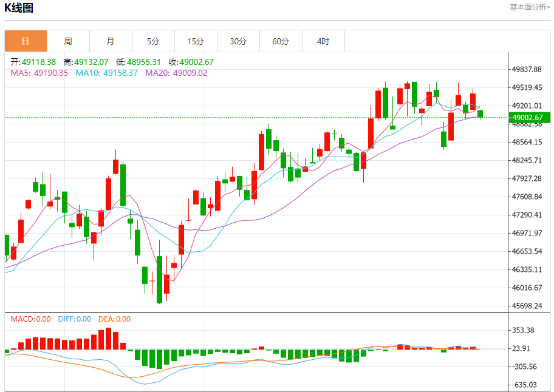This screenshot has width=554, height=392.
Task: Switch to the 周 weekly tab
Action: [x=68, y=41]
